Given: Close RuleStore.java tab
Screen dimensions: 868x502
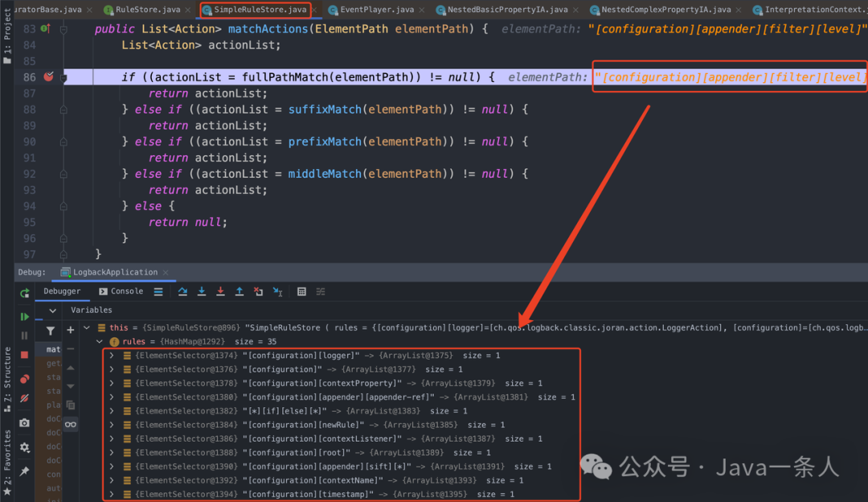Looking at the screenshot, I should pyautogui.click(x=187, y=10).
